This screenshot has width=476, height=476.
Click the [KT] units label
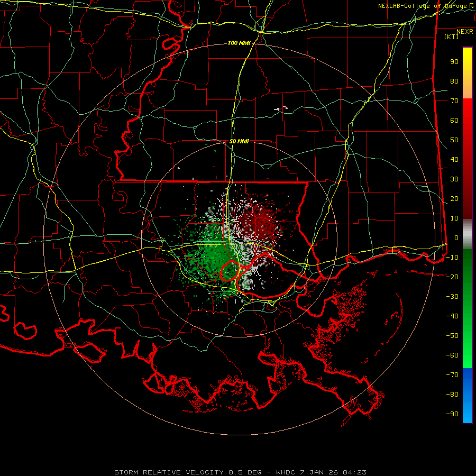(452, 36)
